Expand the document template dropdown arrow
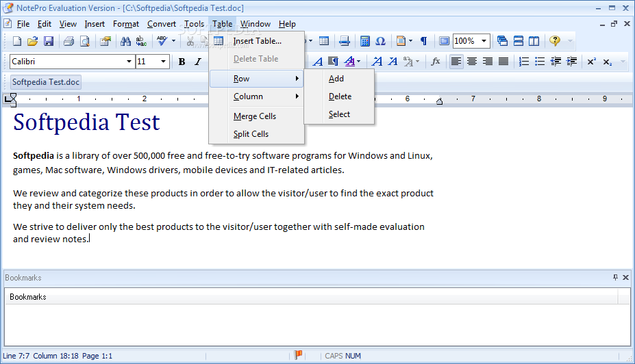Viewport: 635px width, 364px height. pyautogui.click(x=410, y=41)
